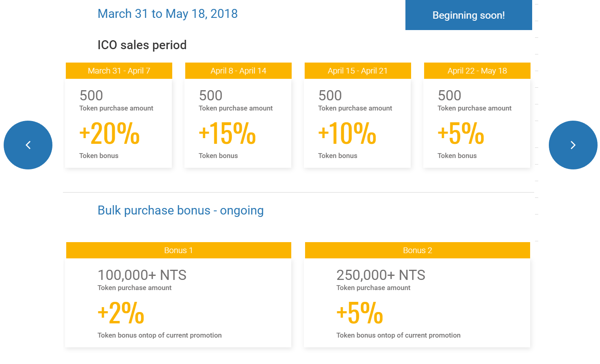
Task: Click the next slide arrow button
Action: point(573,145)
